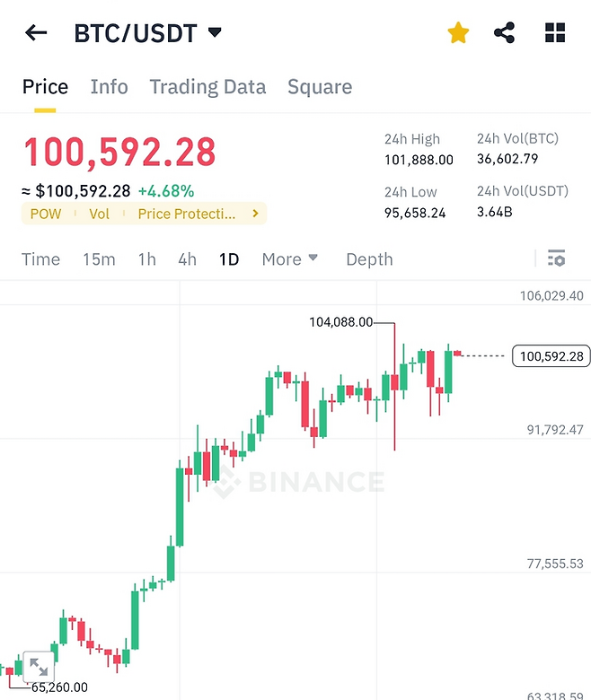Tap the POW tag
Image resolution: width=591 pixels, height=700 pixels.
click(46, 214)
